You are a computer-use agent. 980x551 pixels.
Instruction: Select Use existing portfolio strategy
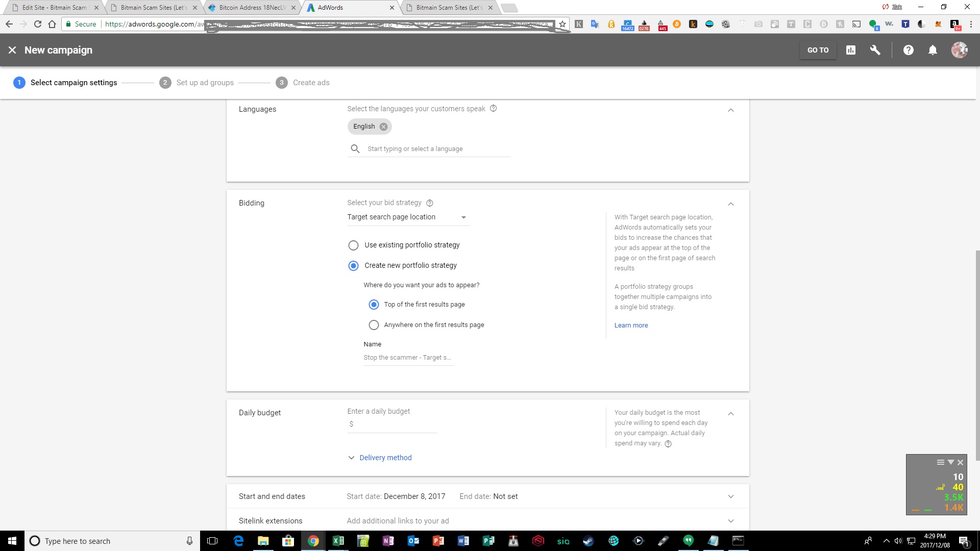pyautogui.click(x=353, y=245)
